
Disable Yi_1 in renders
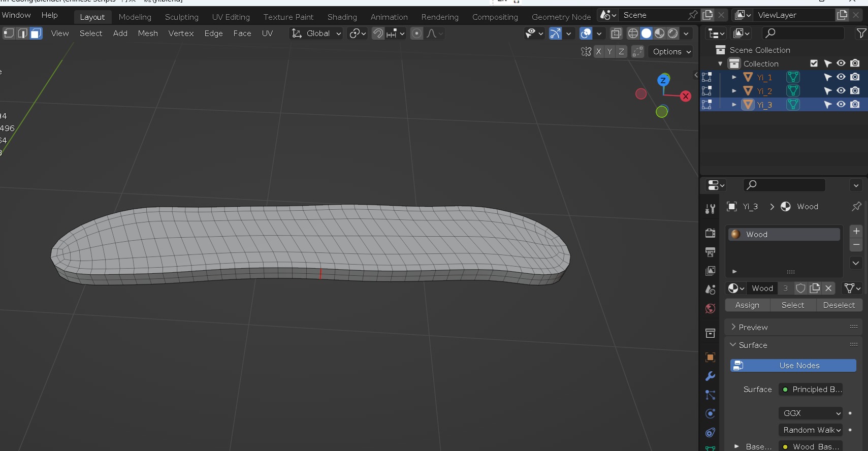click(855, 77)
